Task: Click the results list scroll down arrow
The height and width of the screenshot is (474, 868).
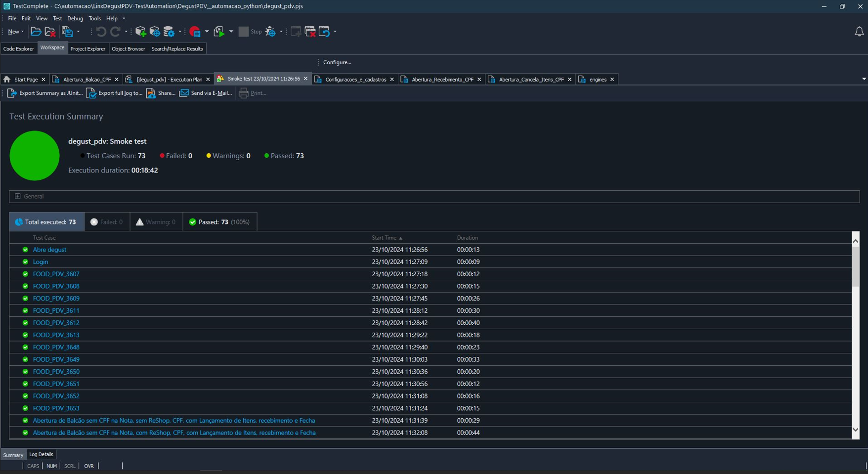Action: 855,430
